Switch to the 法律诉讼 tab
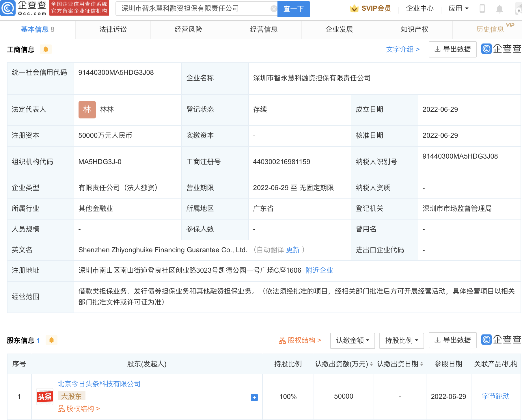 (x=113, y=29)
